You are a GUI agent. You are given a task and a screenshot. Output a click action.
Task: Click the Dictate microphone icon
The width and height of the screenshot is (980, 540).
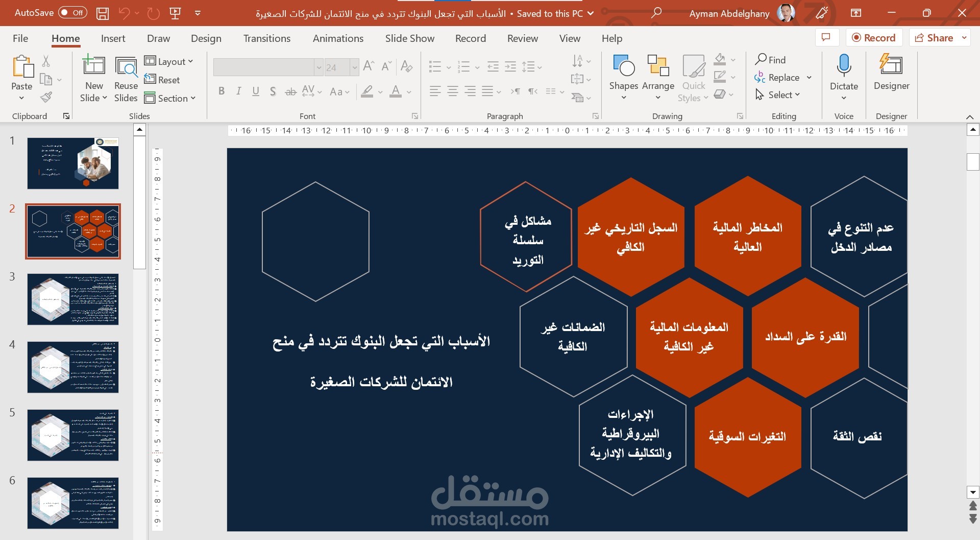coord(844,65)
